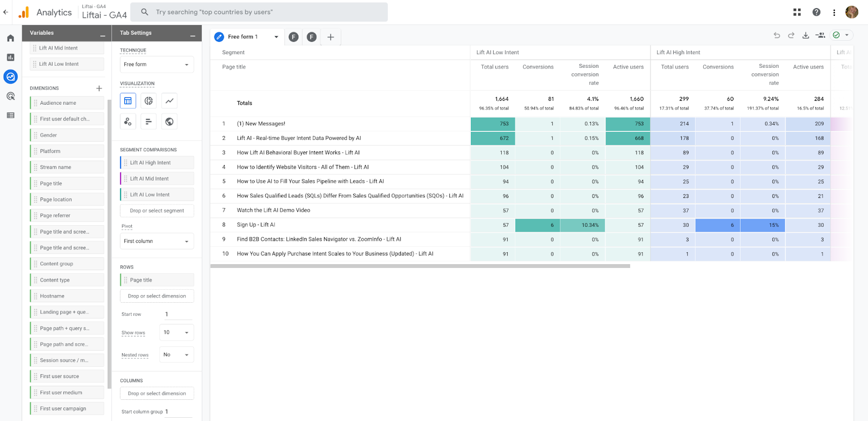
Task: Open the Home icon in left navigation
Action: 10,38
